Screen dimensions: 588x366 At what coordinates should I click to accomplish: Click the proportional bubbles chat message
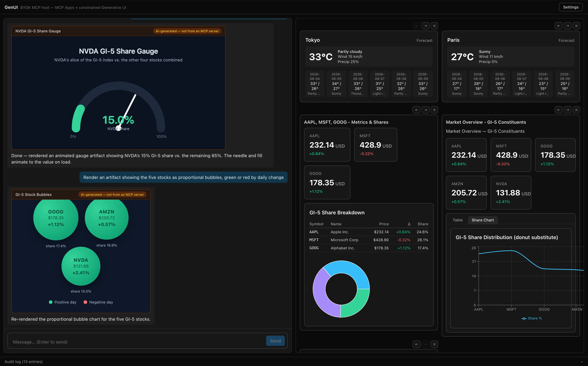183,178
